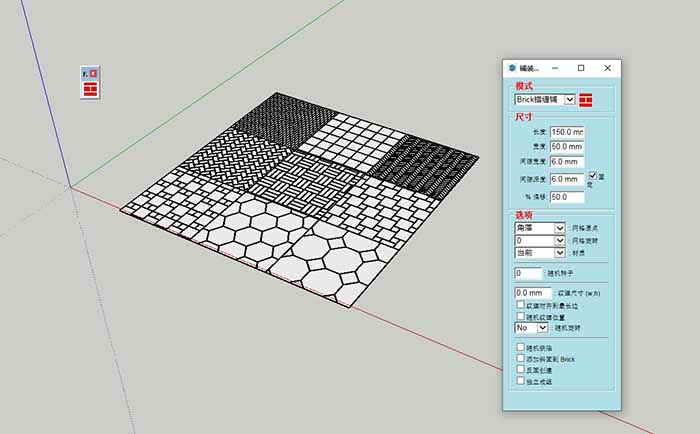Click the 随机种子 input field
700x434 pixels.
(528, 273)
